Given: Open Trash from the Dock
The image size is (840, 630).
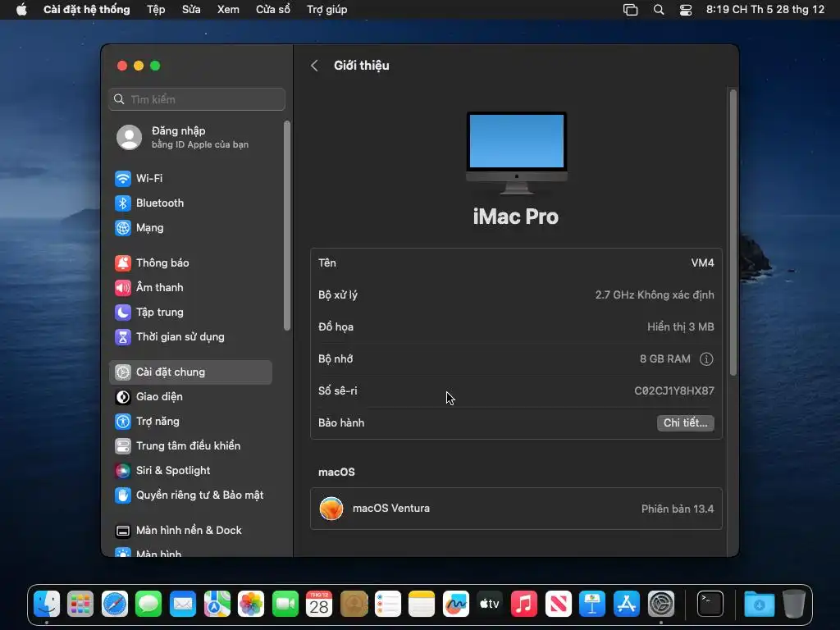Looking at the screenshot, I should 794,605.
